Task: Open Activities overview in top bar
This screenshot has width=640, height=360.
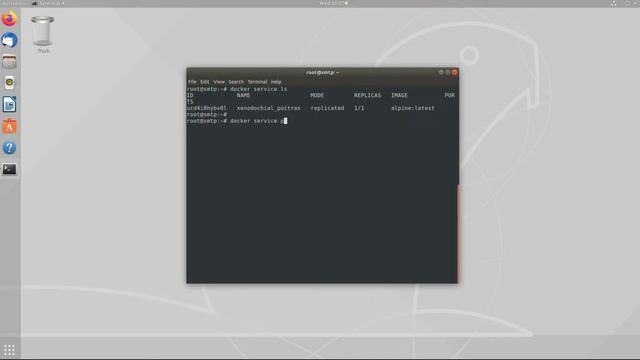Action: (x=13, y=3)
